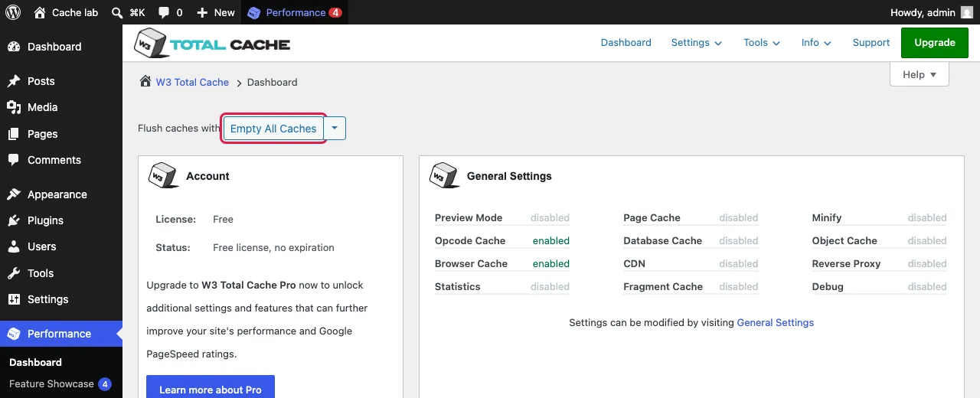Click the Reverse Proxy label
Screen dimensions: 980x398
click(x=846, y=263)
